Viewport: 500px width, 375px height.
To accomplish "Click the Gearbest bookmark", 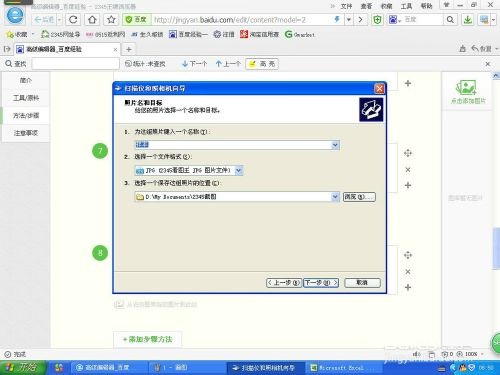I will [x=299, y=34].
